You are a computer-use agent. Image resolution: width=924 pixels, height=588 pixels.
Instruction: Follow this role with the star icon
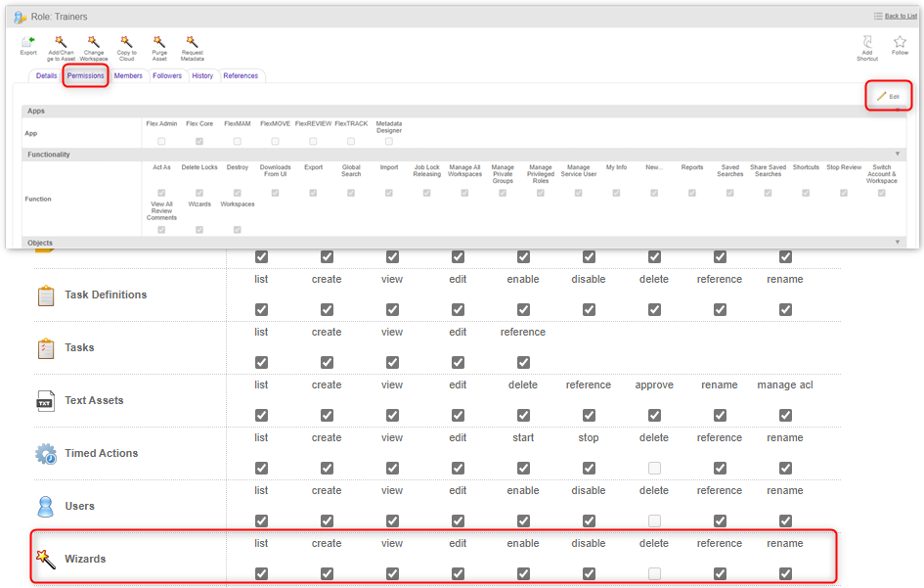pos(900,42)
